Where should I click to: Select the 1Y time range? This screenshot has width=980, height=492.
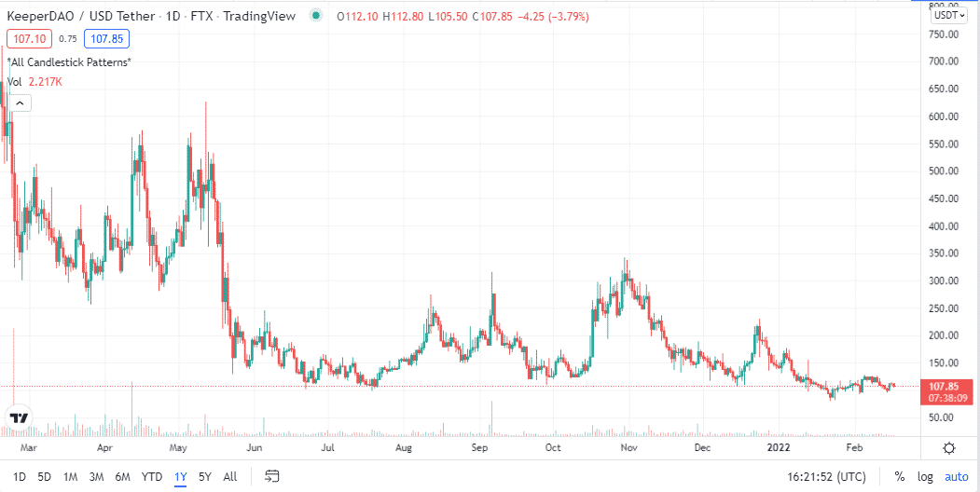point(181,477)
